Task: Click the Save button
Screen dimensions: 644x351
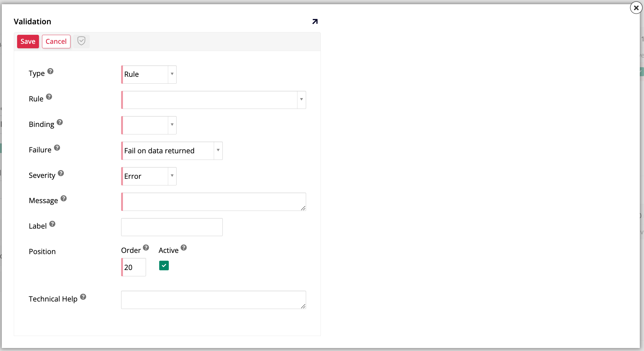Action: coord(28,41)
